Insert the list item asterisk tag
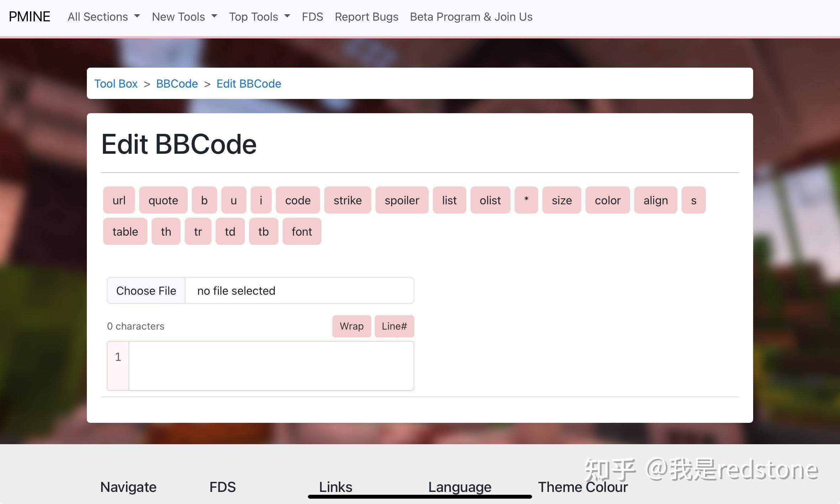This screenshot has height=504, width=840. click(x=526, y=200)
